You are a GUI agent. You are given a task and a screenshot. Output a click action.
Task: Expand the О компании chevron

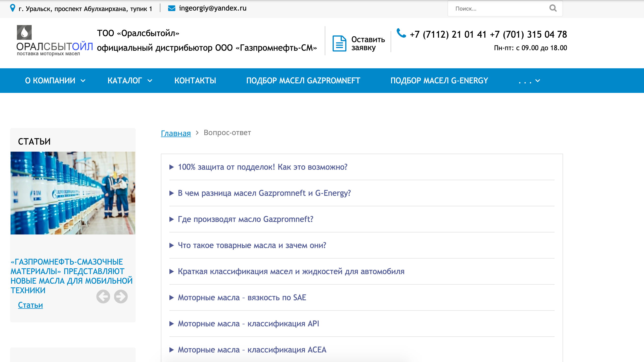[83, 81]
